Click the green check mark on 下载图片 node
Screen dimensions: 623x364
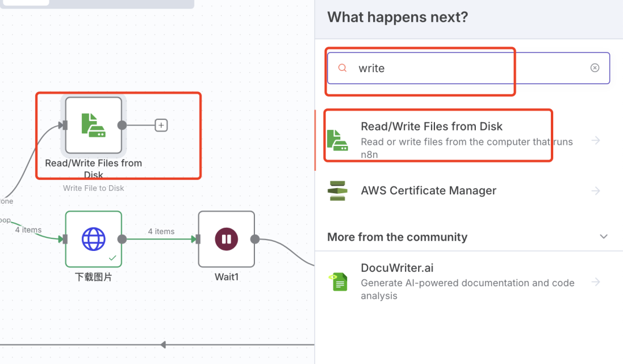[x=112, y=258]
